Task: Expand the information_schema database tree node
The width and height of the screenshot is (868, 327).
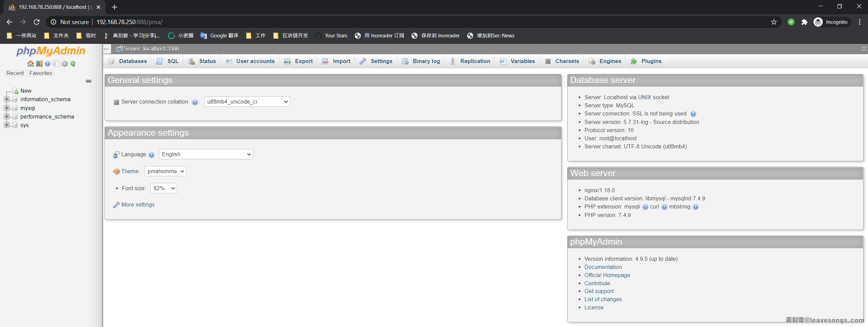Action: 6,99
